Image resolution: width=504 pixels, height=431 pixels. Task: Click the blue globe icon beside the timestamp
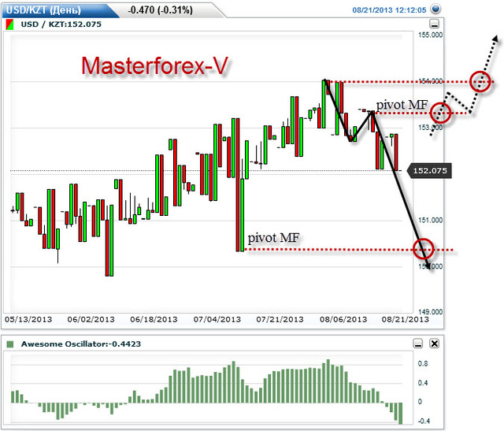[435, 9]
